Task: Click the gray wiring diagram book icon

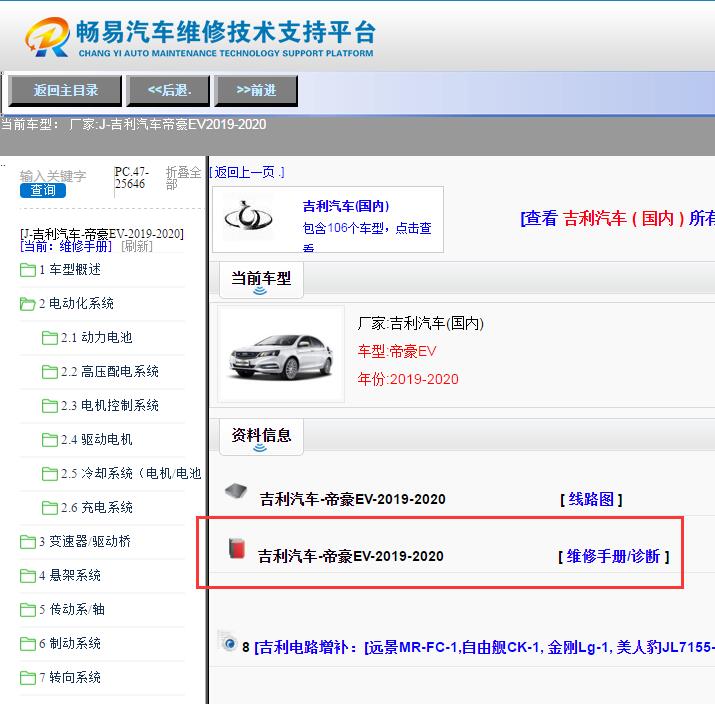Action: (236, 491)
